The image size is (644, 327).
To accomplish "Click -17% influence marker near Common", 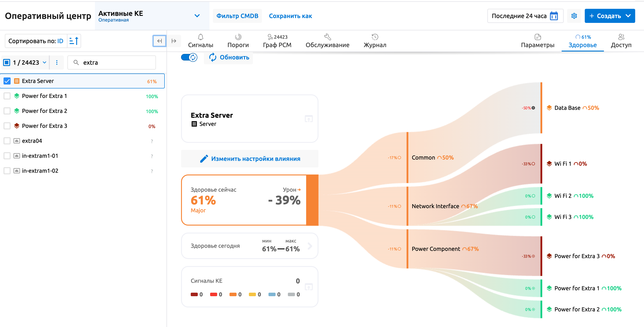I will pos(399,158).
